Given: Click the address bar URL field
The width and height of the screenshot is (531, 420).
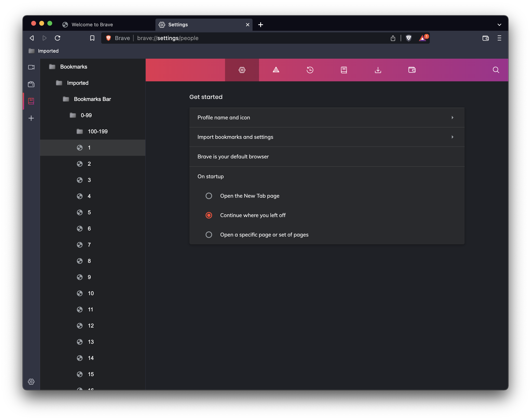Looking at the screenshot, I should coord(246,38).
